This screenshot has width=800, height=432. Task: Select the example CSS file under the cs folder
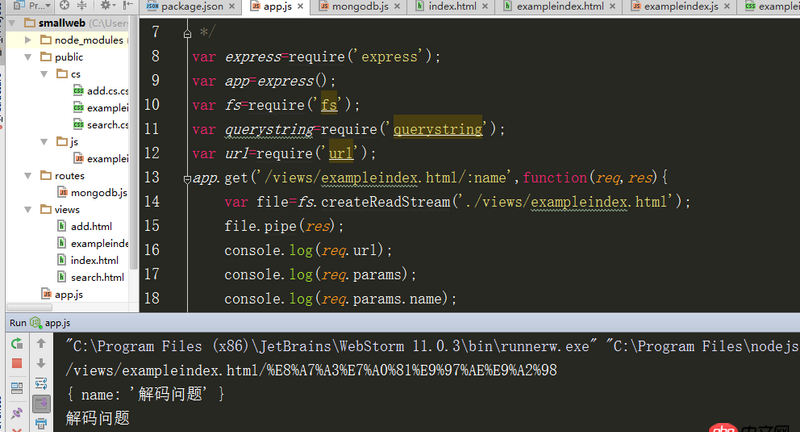pos(101,108)
